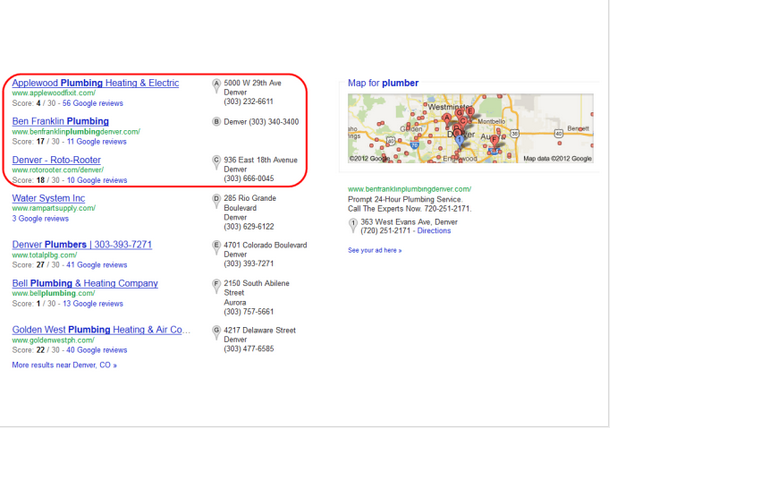This screenshot has height=480, width=768.
Task: Click the www.benfranklinplumbingdenver.com ad URL
Action: [x=409, y=189]
